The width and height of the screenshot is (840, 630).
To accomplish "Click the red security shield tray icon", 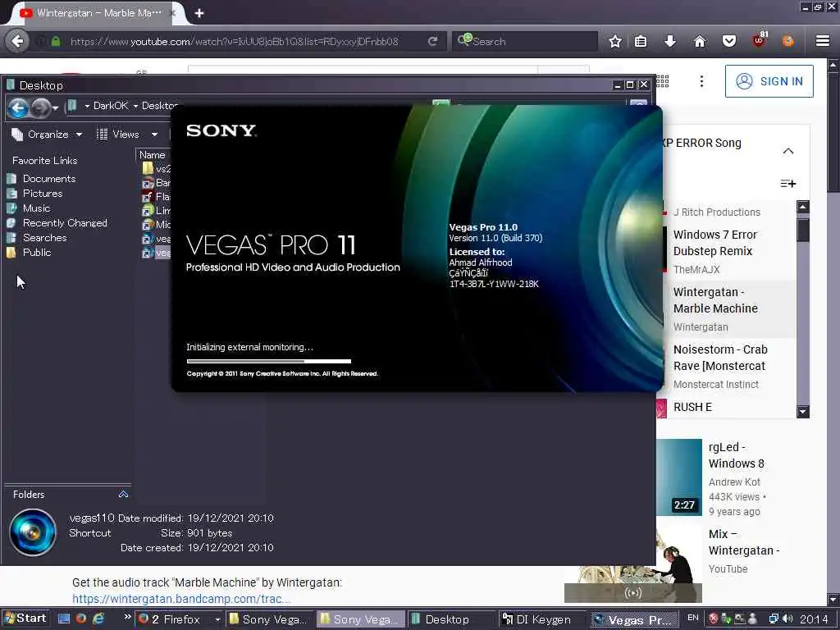I will coord(713,619).
